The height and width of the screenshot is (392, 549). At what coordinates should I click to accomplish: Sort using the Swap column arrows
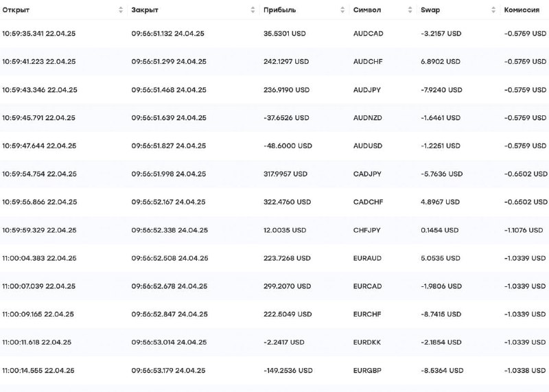pos(493,10)
